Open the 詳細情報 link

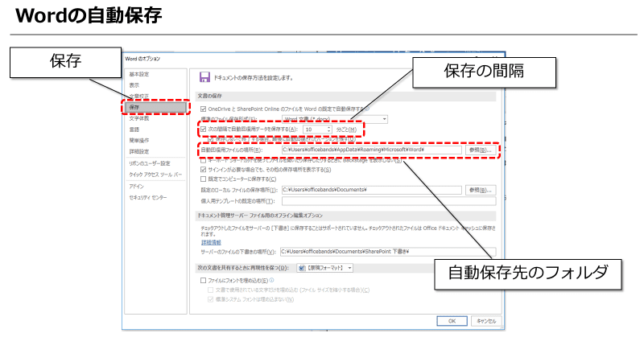pos(211,241)
